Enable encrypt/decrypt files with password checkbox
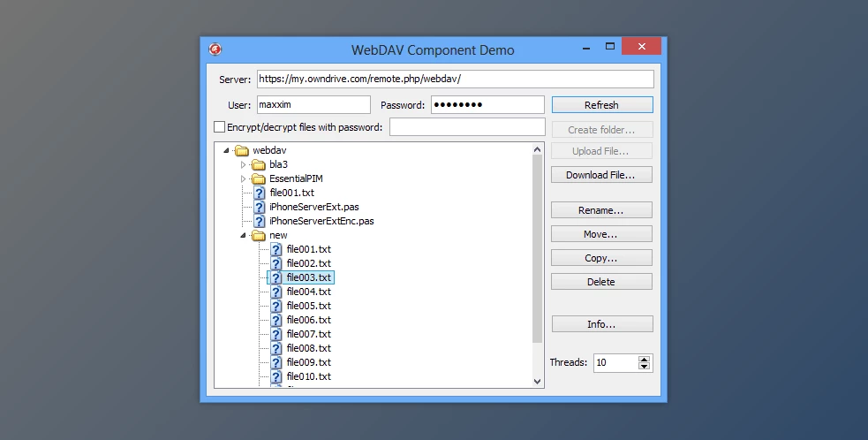The width and height of the screenshot is (868, 440). [219, 127]
